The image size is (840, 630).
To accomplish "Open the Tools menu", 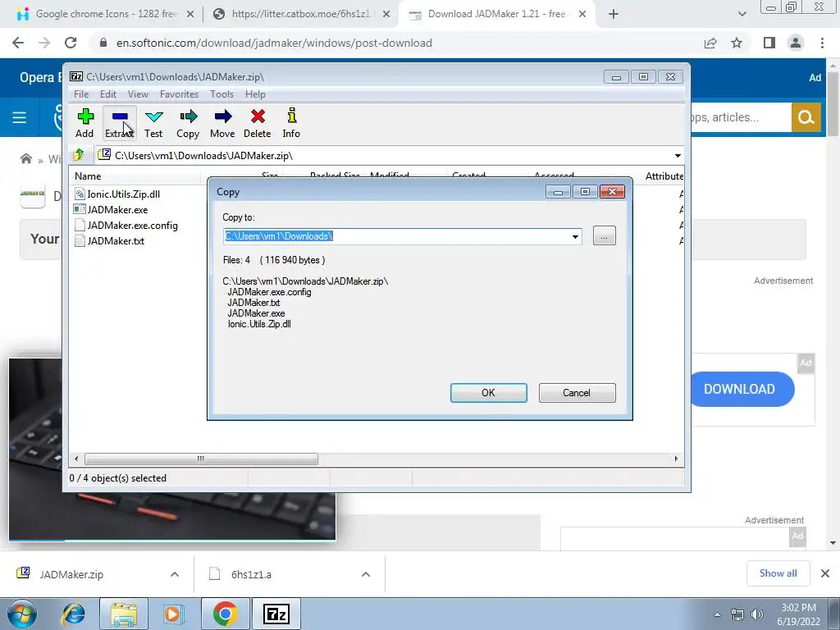I will point(221,94).
